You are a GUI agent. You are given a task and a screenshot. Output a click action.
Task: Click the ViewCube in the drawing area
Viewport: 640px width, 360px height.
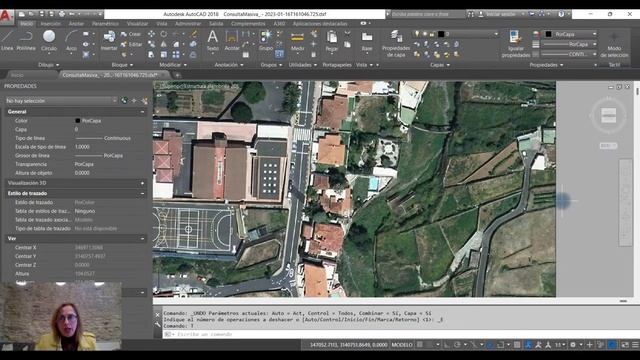click(x=608, y=116)
